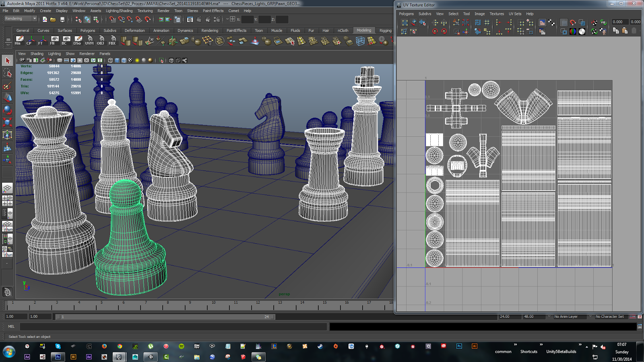644x362 pixels.
Task: Click the cut UV edges scissors icon
Action: [x=456, y=23]
